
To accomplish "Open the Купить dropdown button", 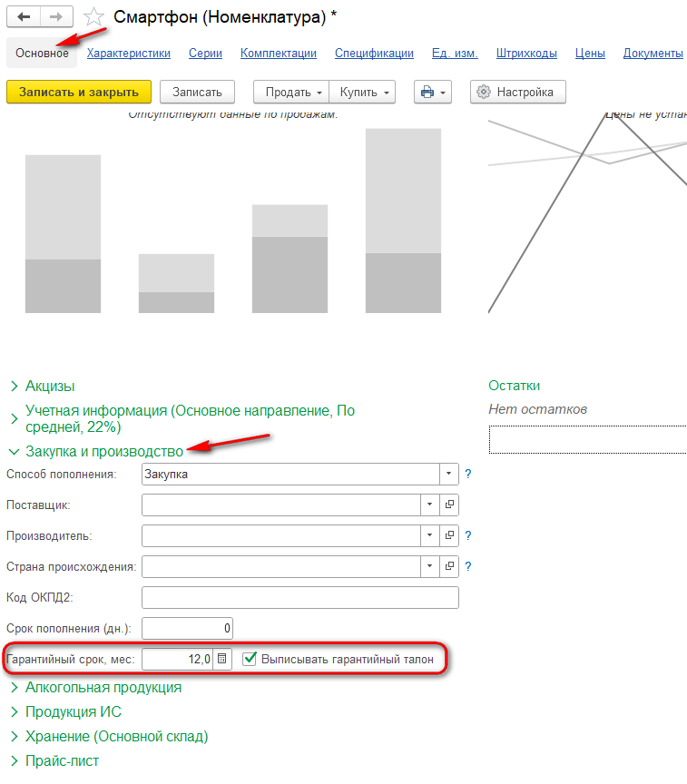I will click(362, 92).
